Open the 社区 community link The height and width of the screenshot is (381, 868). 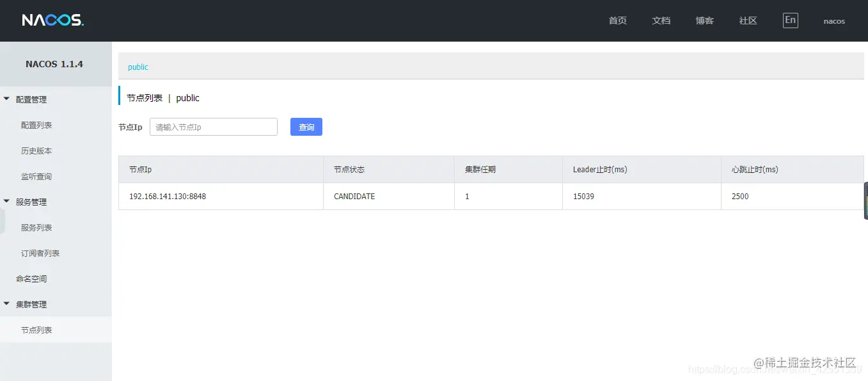tap(748, 20)
